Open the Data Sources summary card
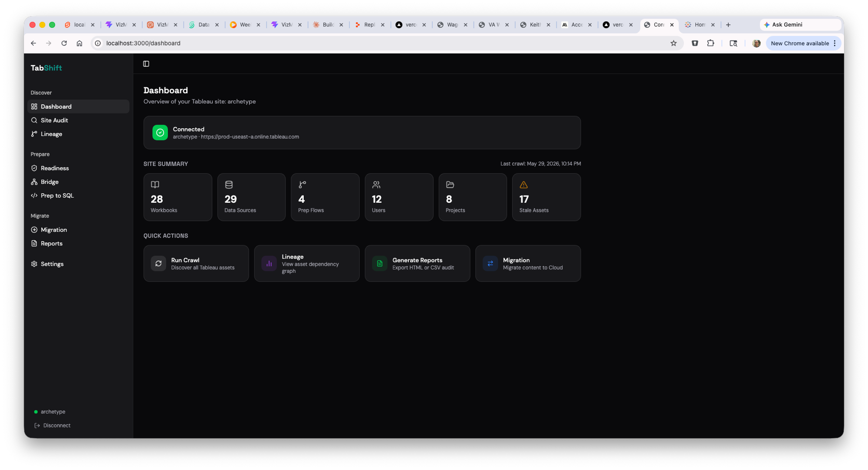868x470 pixels. (251, 197)
